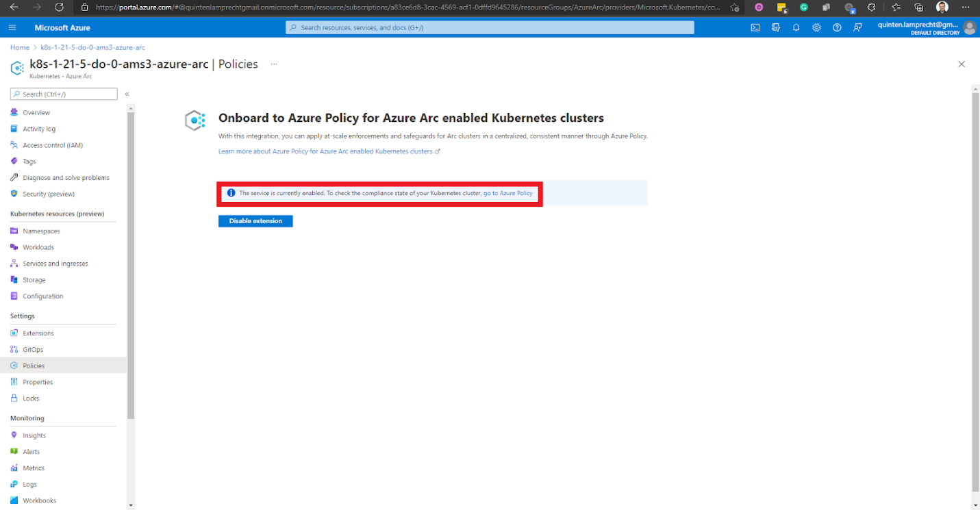980x510 pixels.
Task: Open the Directories and subscriptions filter
Action: pos(776,27)
